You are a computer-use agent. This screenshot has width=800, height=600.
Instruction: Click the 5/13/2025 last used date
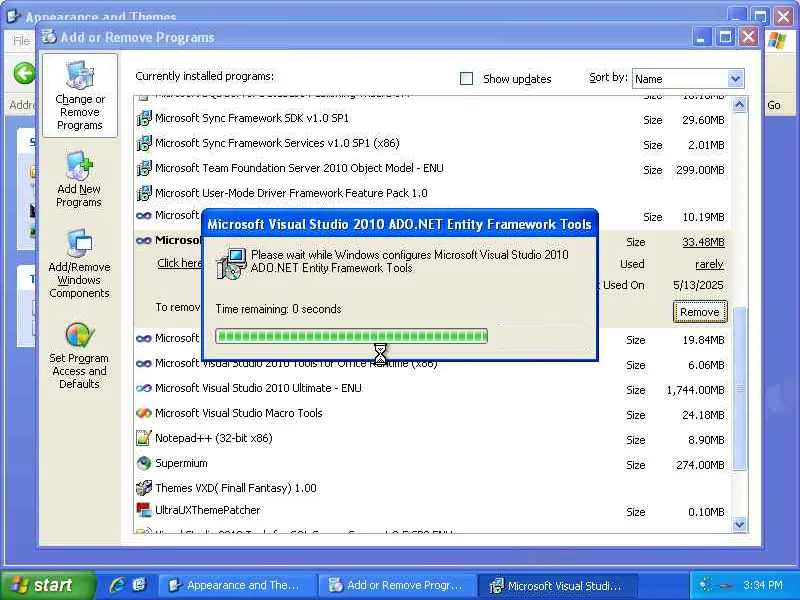(698, 285)
